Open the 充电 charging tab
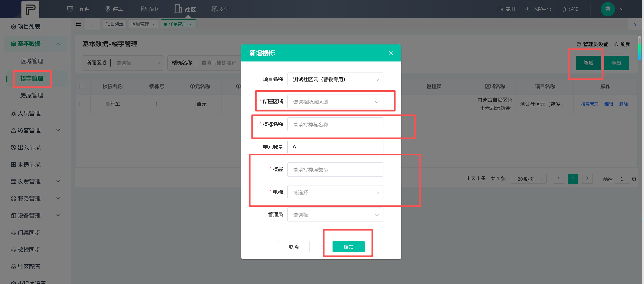The width and height of the screenshot is (644, 284). tap(150, 9)
